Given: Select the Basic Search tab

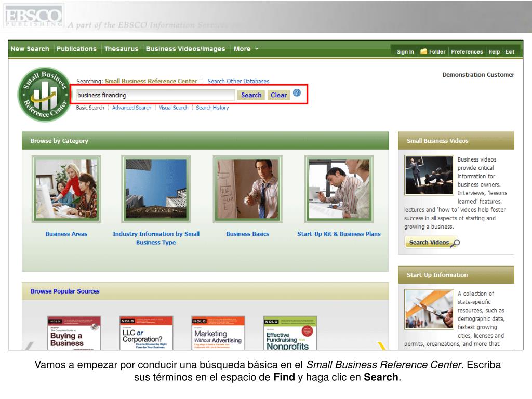Looking at the screenshot, I should point(90,108).
